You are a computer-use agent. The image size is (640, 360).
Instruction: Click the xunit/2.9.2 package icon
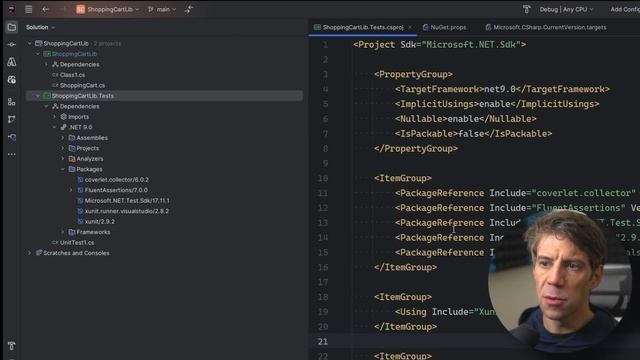(80, 222)
